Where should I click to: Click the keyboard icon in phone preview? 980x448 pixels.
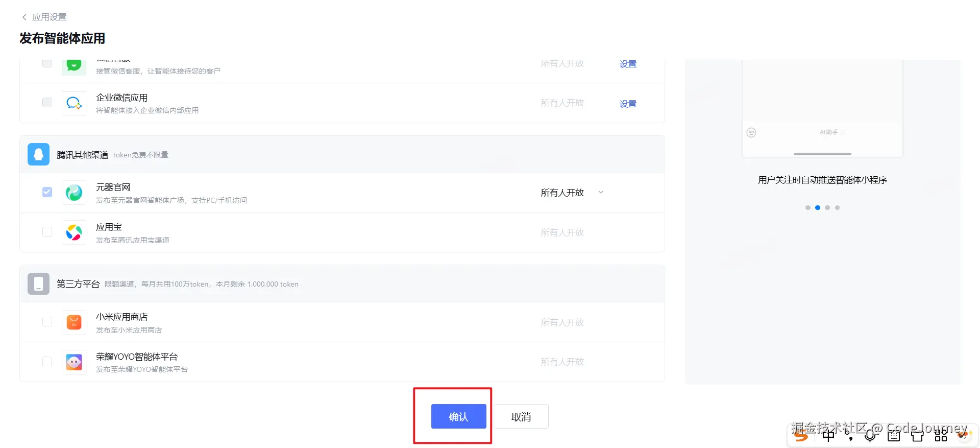[751, 132]
